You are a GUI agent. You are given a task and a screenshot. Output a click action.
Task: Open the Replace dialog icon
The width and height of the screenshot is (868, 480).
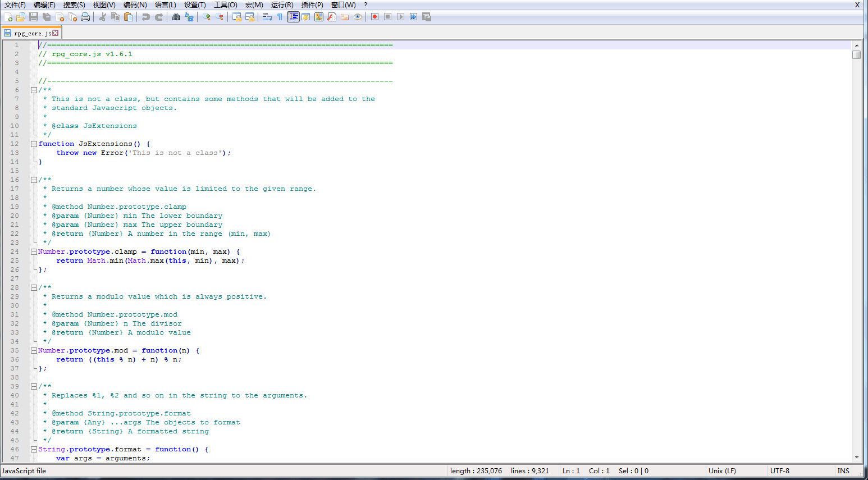point(189,17)
